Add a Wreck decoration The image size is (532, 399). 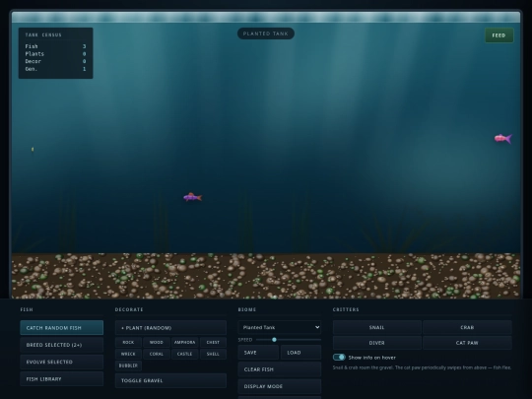click(128, 354)
